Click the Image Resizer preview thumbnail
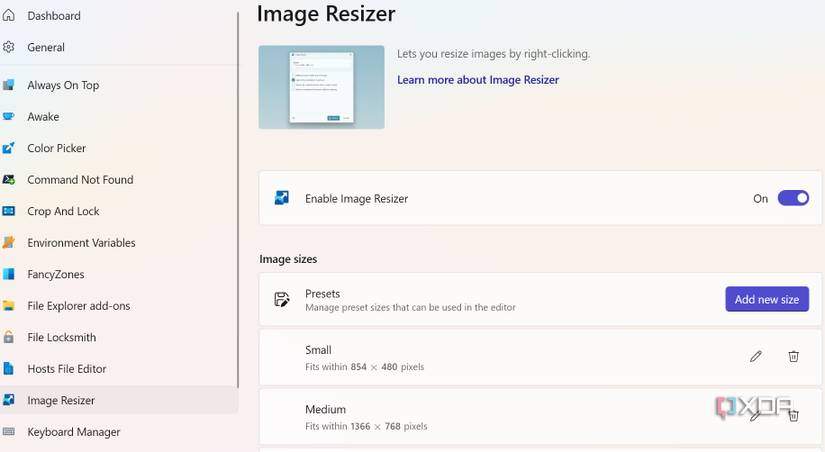The image size is (825, 452). point(321,87)
